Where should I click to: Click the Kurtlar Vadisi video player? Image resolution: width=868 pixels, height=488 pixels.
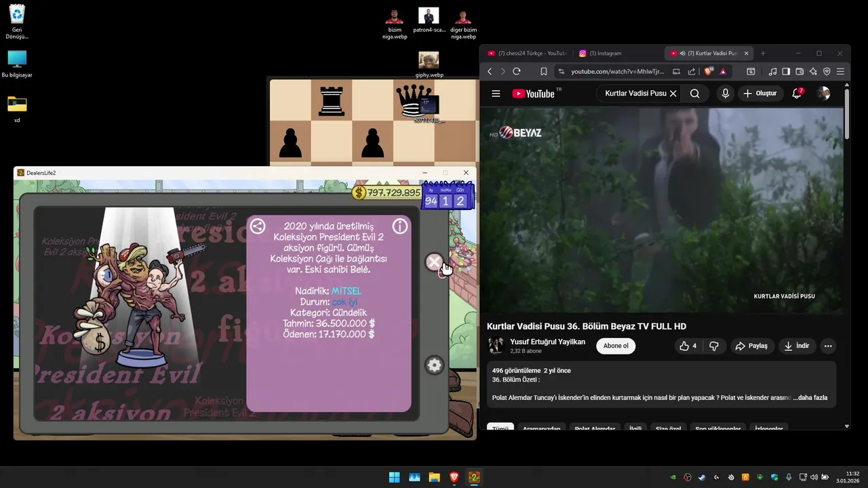[661, 210]
